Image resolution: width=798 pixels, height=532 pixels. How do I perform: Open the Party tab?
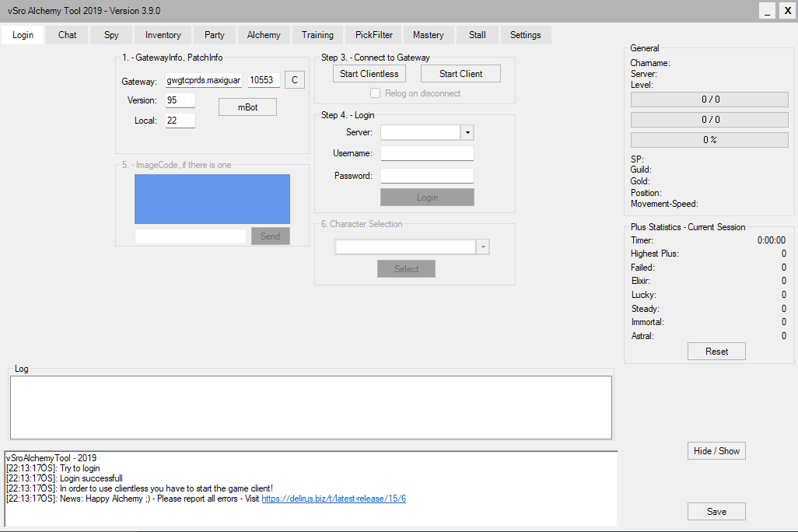214,35
